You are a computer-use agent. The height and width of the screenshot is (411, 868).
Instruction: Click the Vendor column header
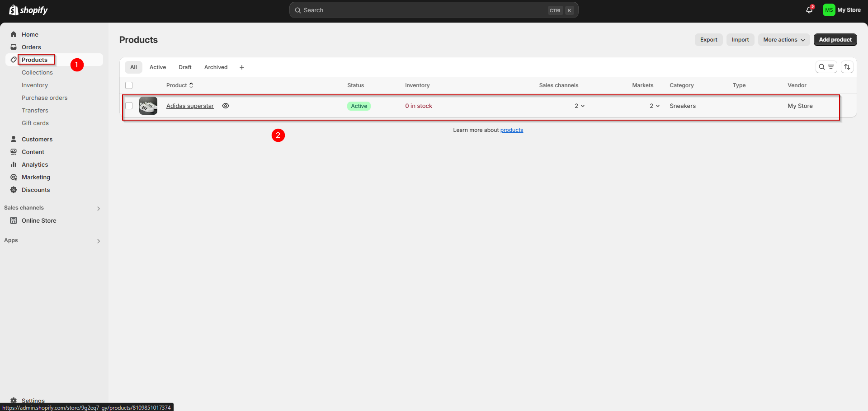click(x=797, y=85)
